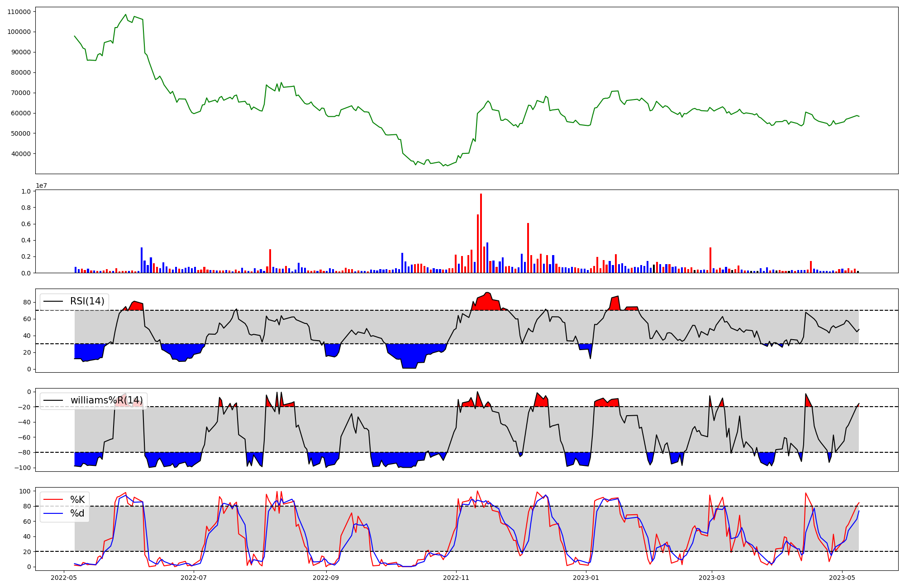Click the -100 Williams axis label
Screen dimensions: 905x588
click(22, 468)
